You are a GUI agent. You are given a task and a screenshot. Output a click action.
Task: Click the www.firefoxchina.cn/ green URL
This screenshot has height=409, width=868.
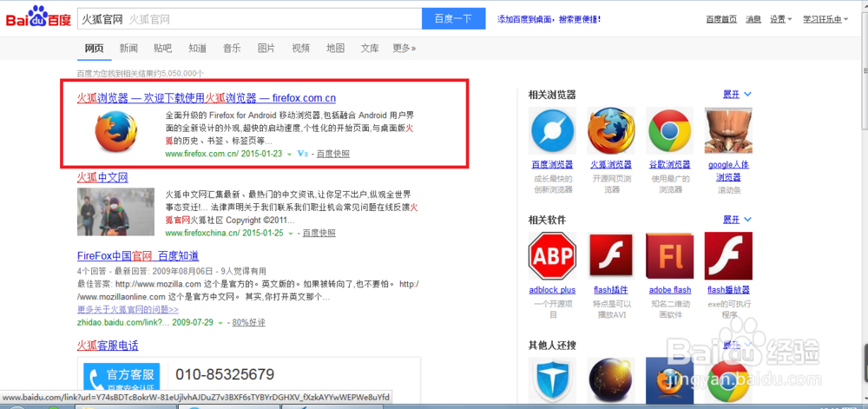coord(202,233)
